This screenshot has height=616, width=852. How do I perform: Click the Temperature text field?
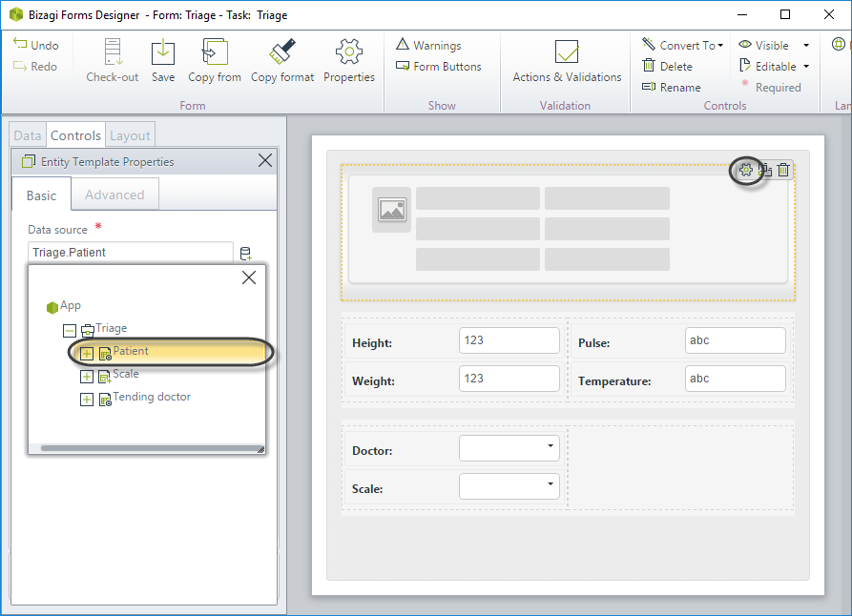click(736, 379)
